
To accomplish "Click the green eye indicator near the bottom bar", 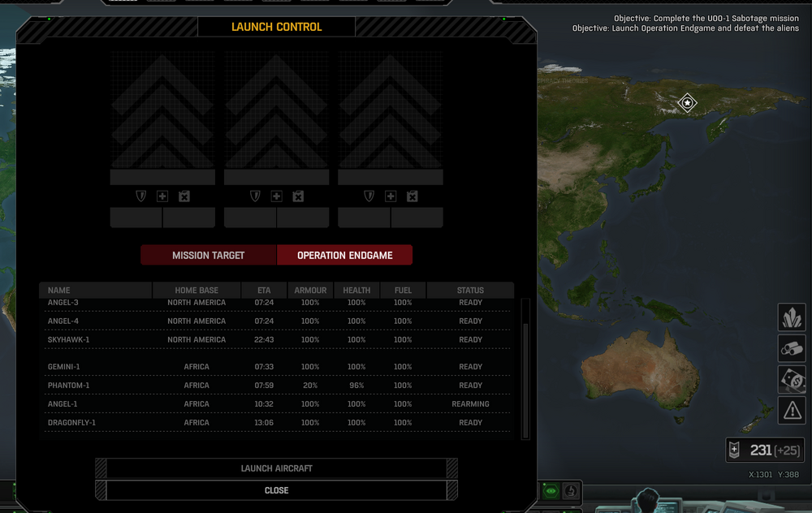I will pos(551,491).
